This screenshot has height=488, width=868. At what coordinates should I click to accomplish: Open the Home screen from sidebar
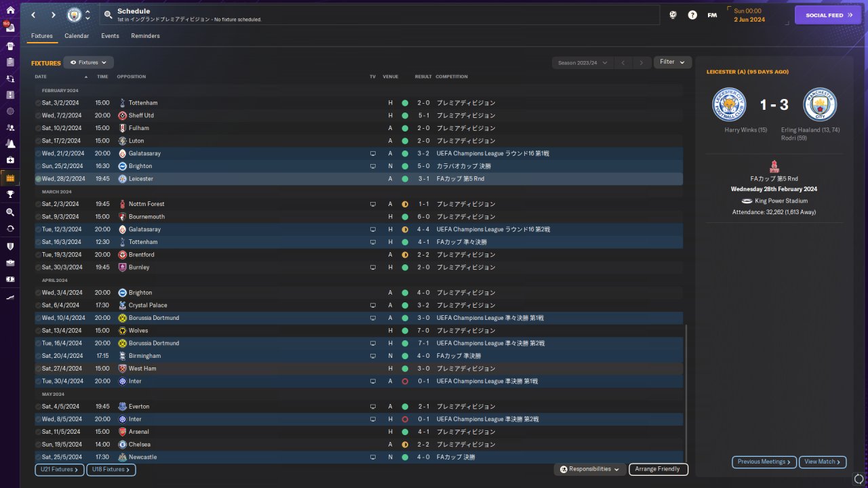click(9, 11)
